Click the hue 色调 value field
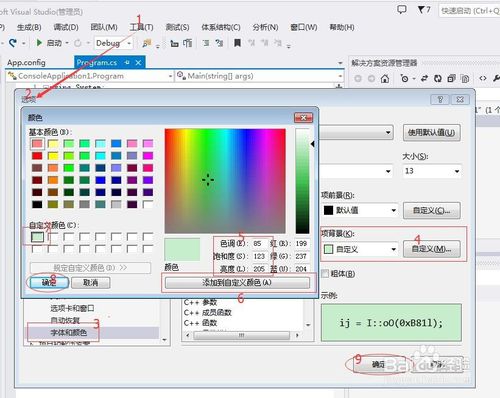Screen dimensions: 500x398 [259, 243]
